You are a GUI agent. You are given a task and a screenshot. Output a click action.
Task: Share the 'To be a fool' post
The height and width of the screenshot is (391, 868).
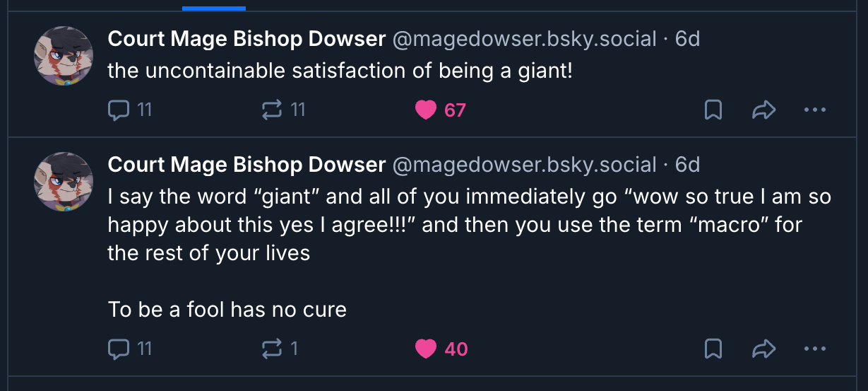coord(764,349)
